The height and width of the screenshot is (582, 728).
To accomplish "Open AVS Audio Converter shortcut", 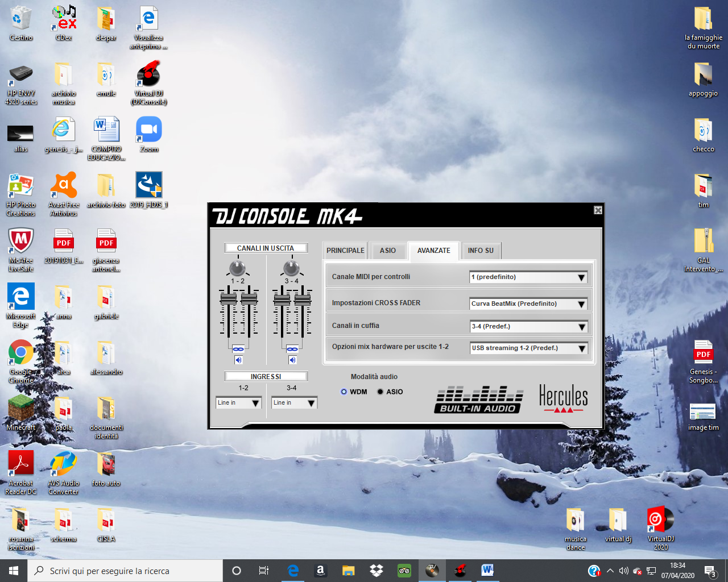I will coord(64,473).
